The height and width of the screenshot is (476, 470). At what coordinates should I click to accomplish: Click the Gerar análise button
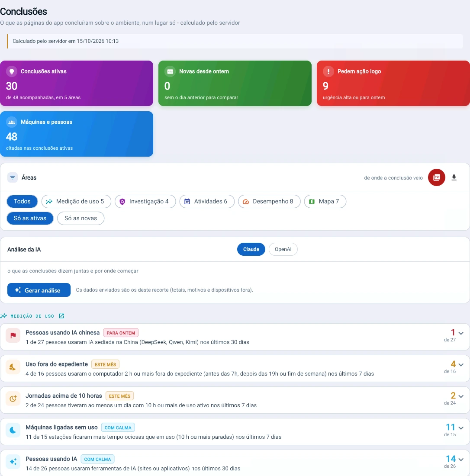(x=39, y=290)
